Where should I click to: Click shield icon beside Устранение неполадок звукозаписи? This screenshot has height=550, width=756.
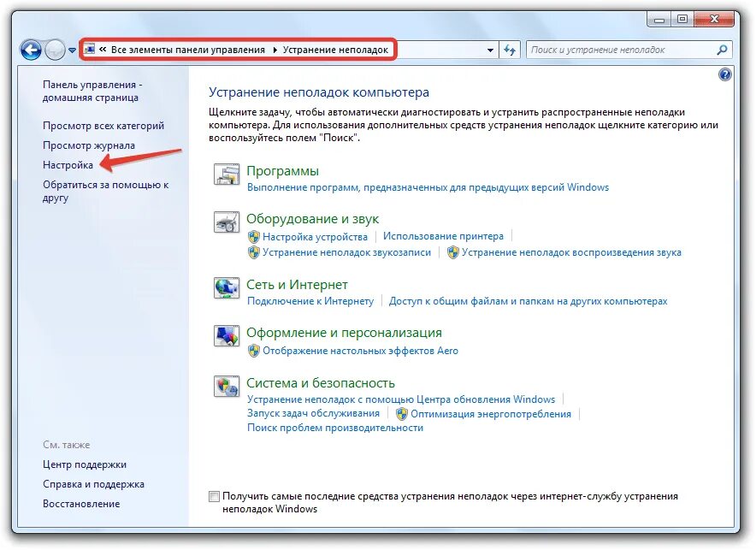coord(254,252)
